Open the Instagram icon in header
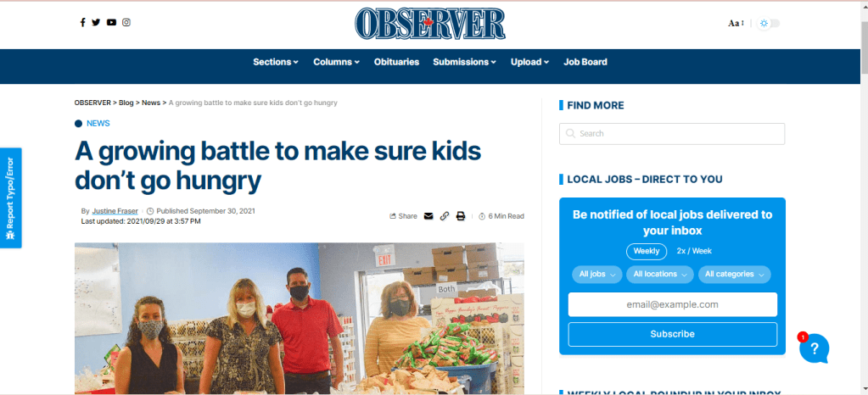Screen dimensions: 868x395 126,23
